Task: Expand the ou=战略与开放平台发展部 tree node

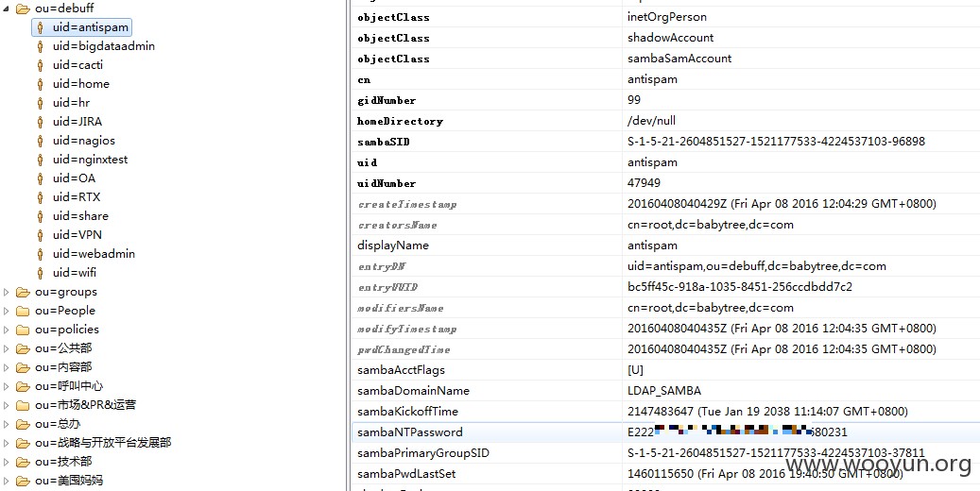Action: [x=7, y=442]
